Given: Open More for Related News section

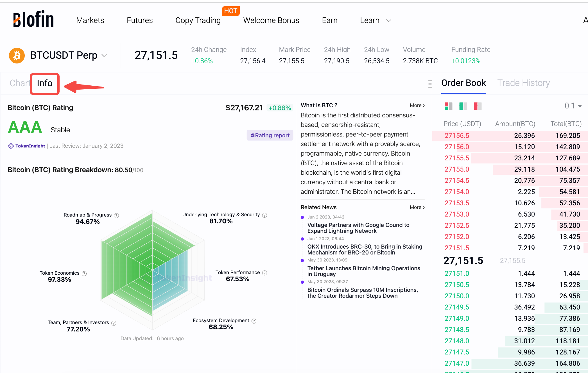Looking at the screenshot, I should [x=417, y=207].
